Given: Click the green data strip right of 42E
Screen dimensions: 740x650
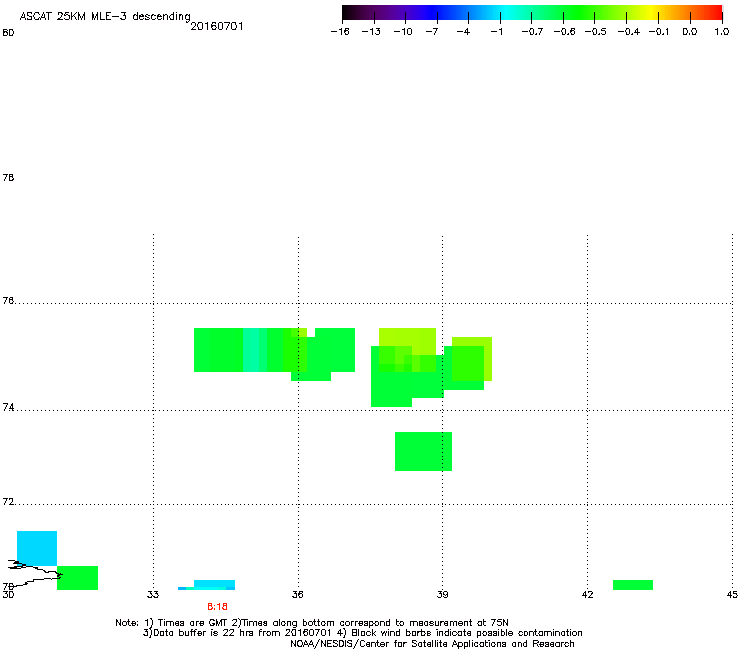Looking at the screenshot, I should (x=633, y=585).
